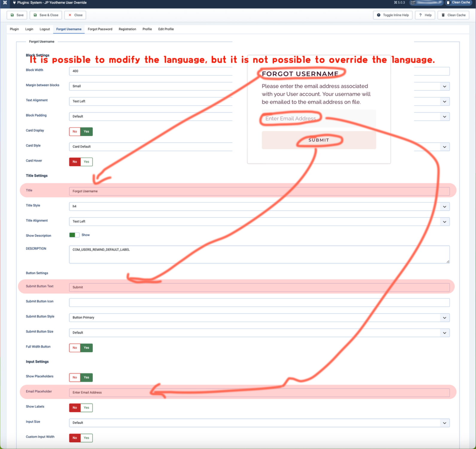Screen dimensions: 476x449
Task: Enable Card Hover by clicking Yes
Action: [86, 162]
